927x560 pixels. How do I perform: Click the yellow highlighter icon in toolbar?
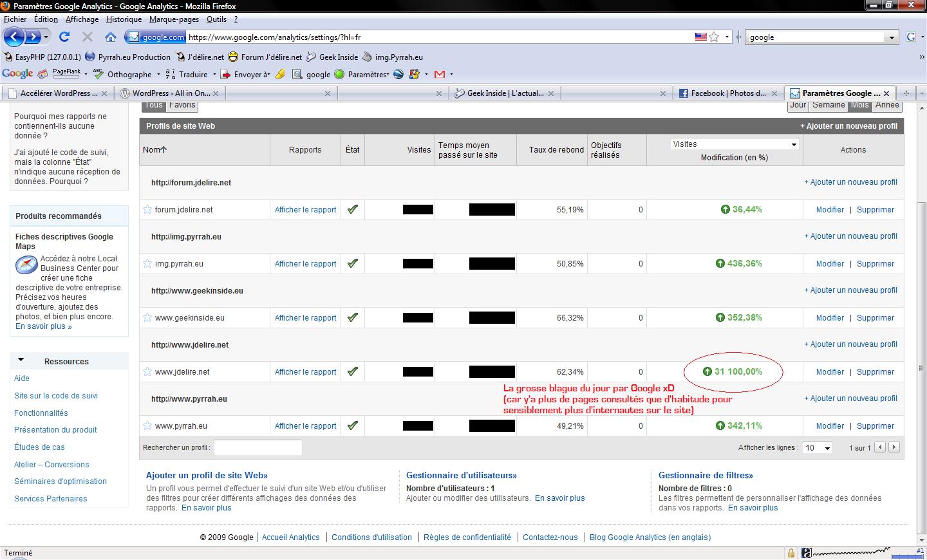pyautogui.click(x=280, y=74)
